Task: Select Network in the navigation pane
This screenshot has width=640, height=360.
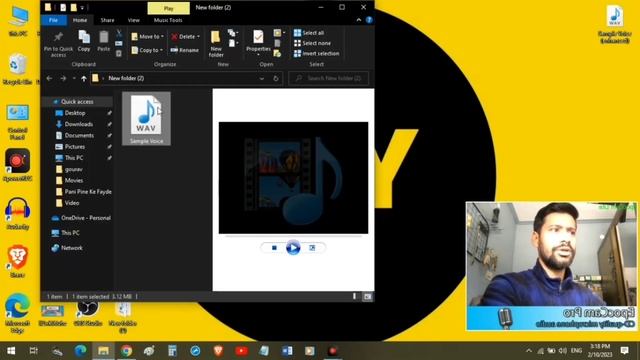Action: point(72,248)
